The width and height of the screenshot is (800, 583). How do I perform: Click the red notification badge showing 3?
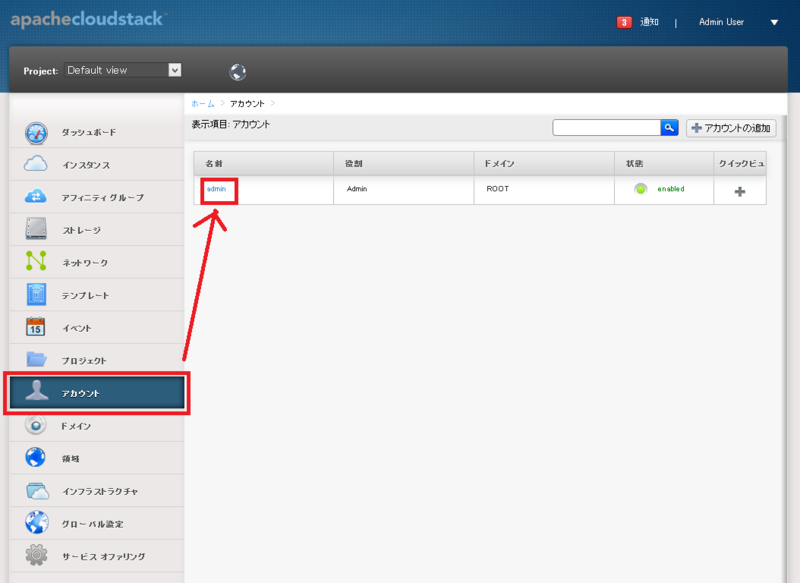(623, 20)
